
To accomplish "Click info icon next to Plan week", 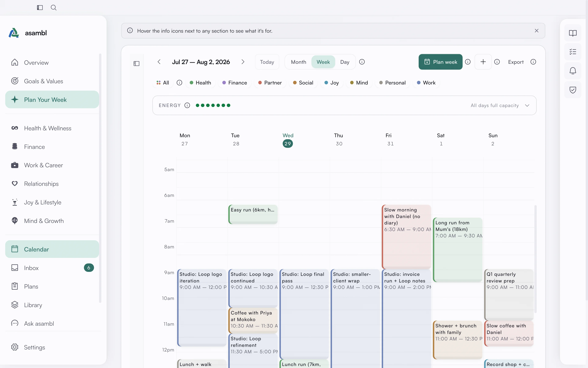I will [468, 62].
